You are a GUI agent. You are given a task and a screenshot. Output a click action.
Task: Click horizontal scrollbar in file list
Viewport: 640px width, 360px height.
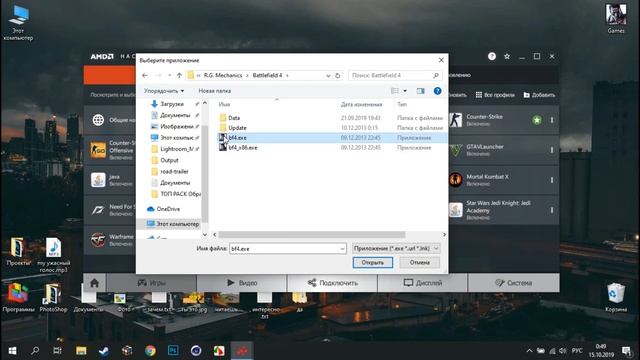pyautogui.click(x=312, y=235)
